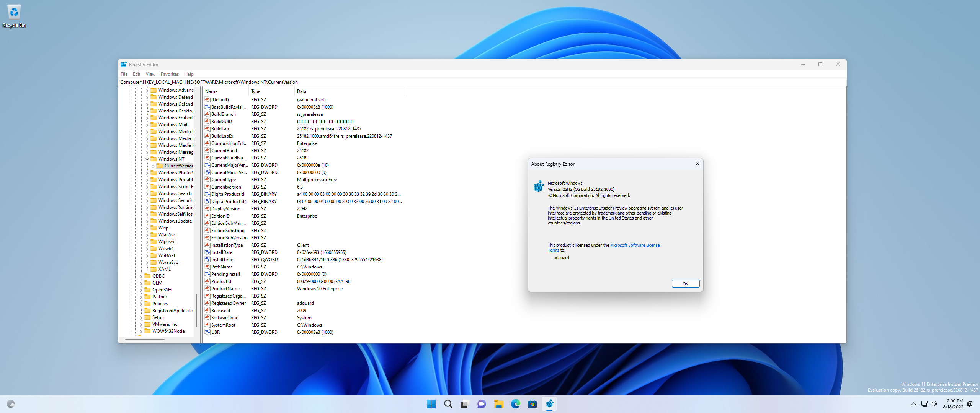
Task: Sort by the Name column header
Action: 225,91
